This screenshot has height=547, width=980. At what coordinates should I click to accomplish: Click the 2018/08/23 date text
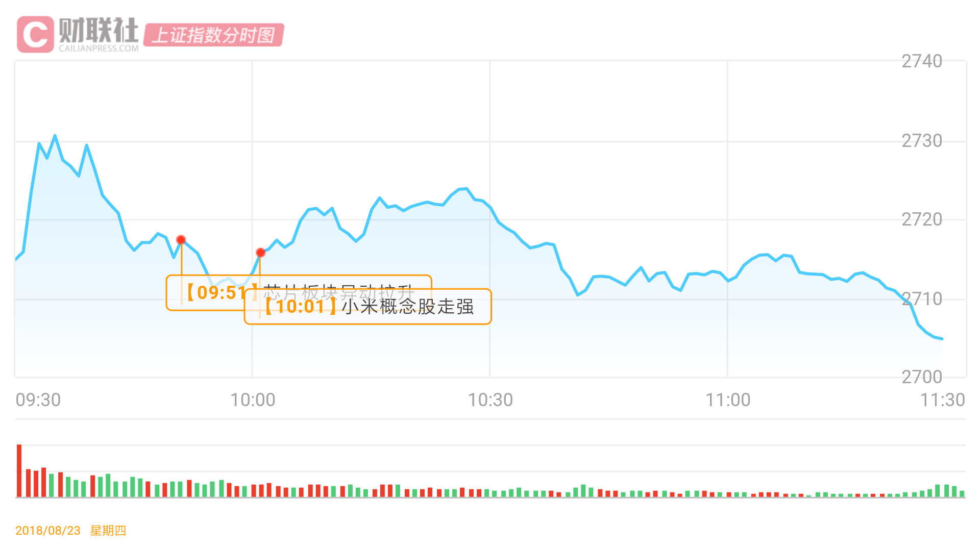click(x=48, y=531)
